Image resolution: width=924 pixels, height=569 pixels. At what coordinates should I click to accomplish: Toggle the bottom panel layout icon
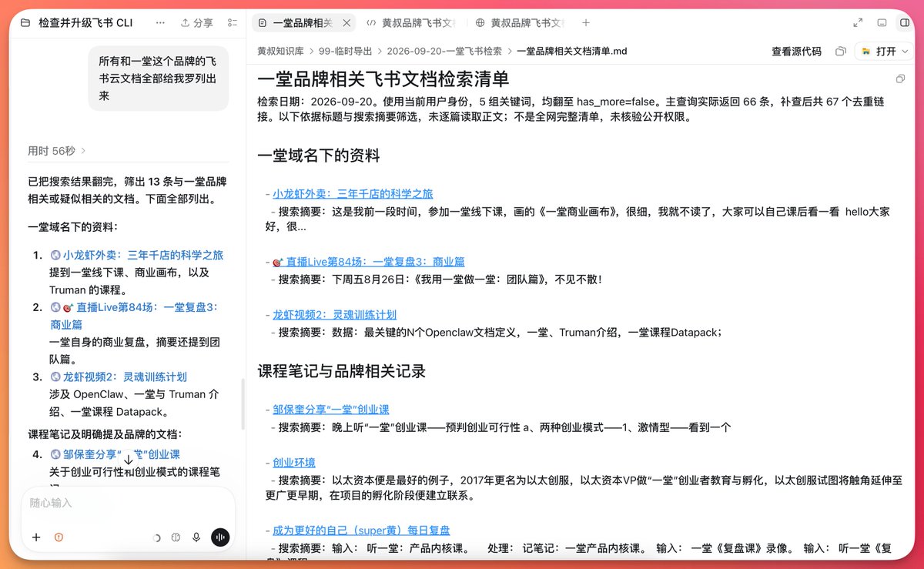coord(882,23)
